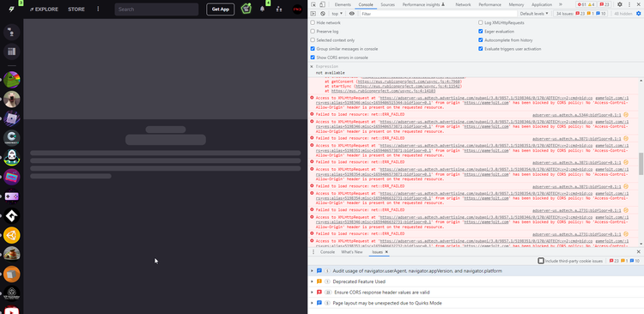Focus the Game Jolt Search field

(x=156, y=9)
